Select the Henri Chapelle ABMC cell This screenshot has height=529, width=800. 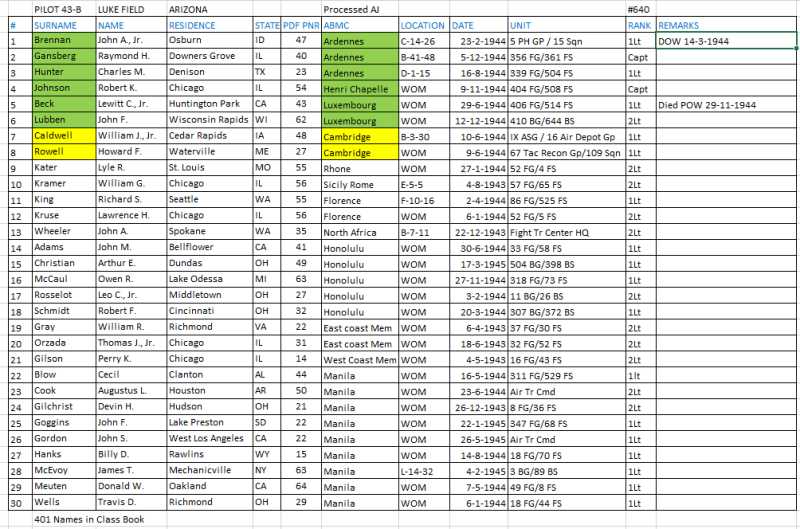[360, 89]
